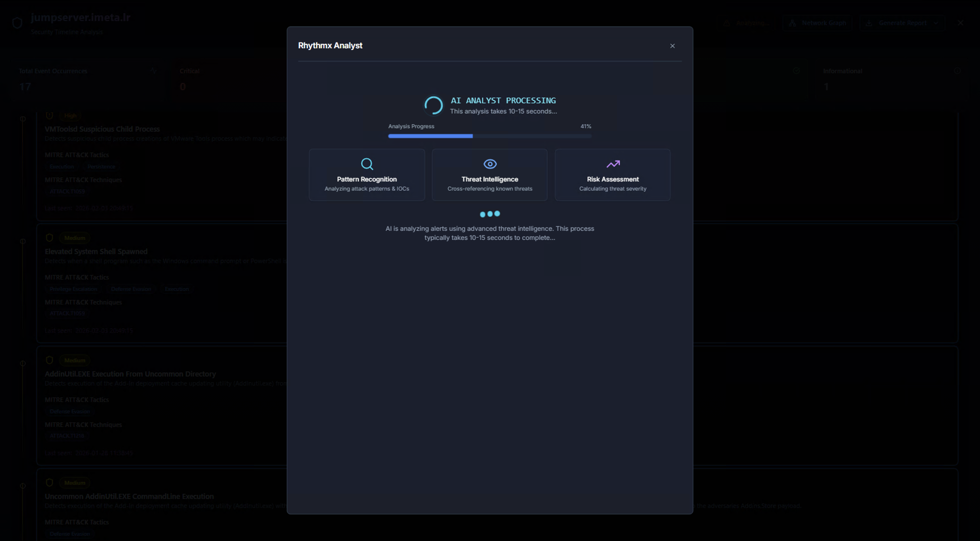Select the Network Graph nodes icon
The image size is (980, 541).
point(793,23)
